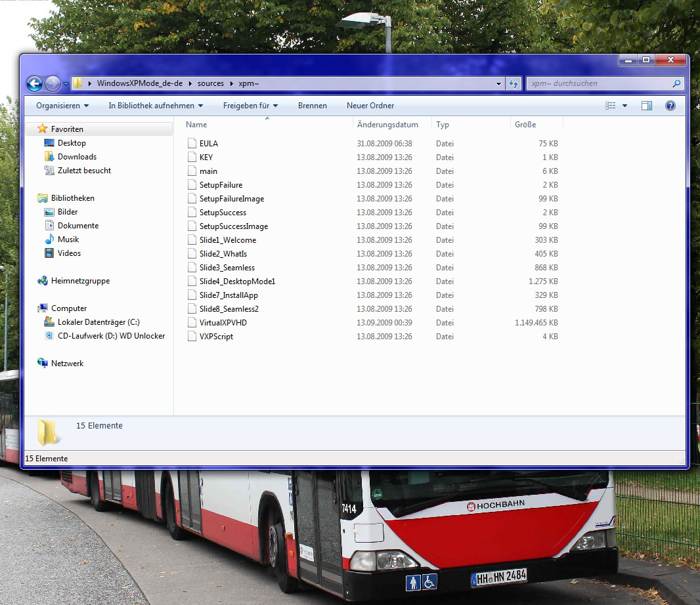
Task: Click the refresh button beside address bar
Action: coord(514,84)
